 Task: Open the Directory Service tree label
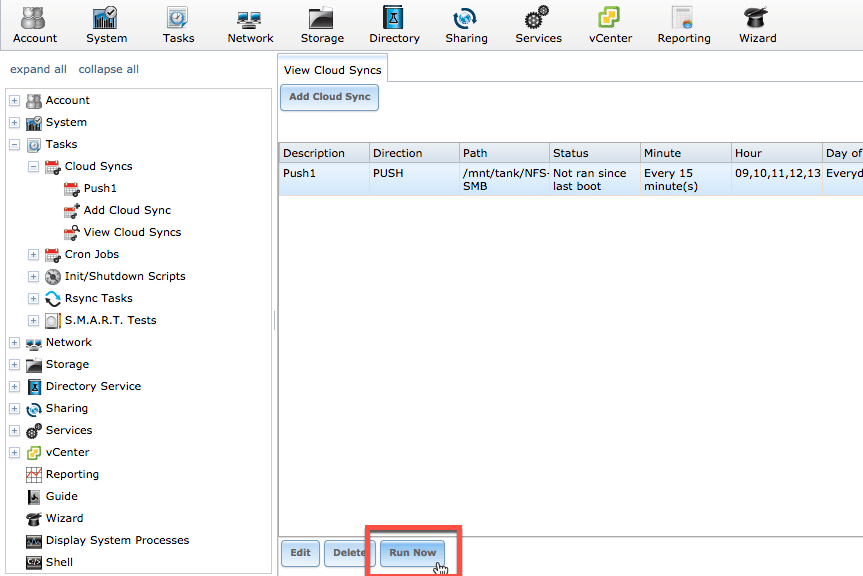[x=93, y=386]
